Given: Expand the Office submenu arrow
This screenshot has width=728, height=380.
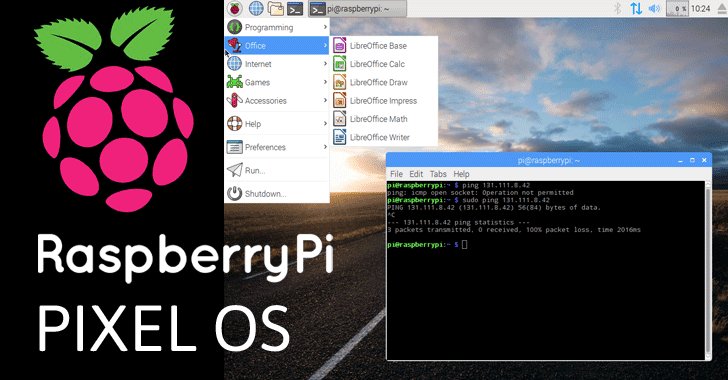Looking at the screenshot, I should [325, 46].
